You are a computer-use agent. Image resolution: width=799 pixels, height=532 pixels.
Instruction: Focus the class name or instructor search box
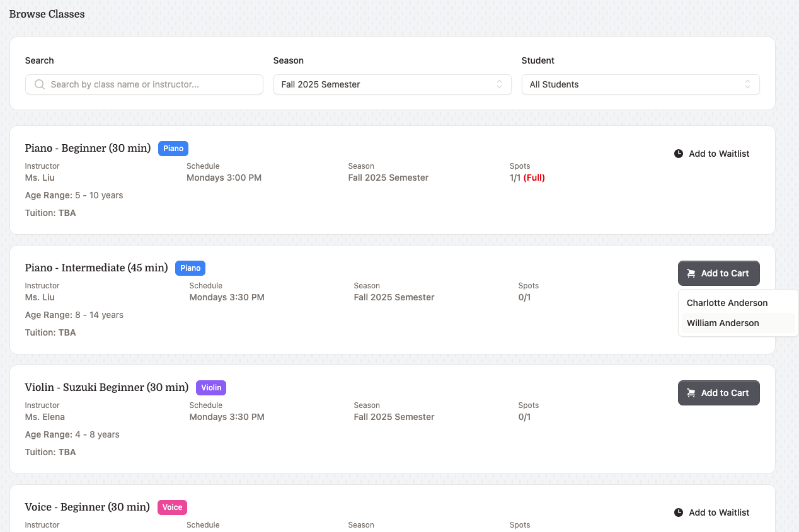(151, 84)
